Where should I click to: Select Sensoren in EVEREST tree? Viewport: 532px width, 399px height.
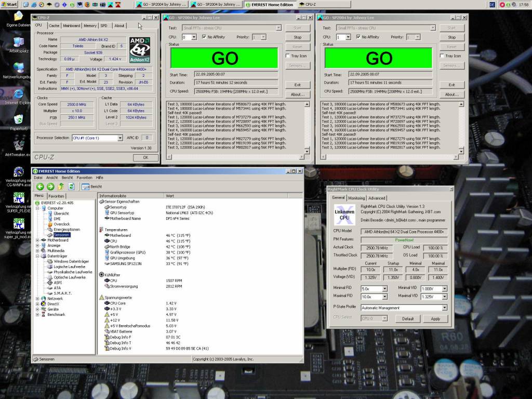pos(61,235)
